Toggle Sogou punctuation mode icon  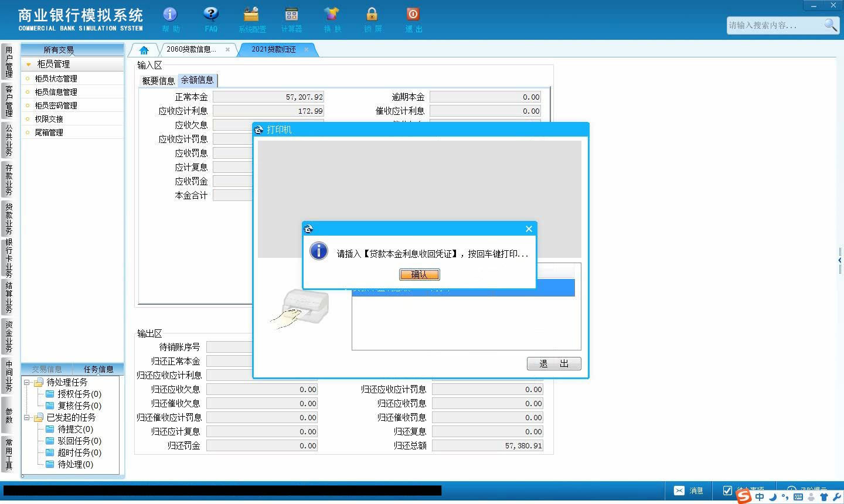point(784,498)
